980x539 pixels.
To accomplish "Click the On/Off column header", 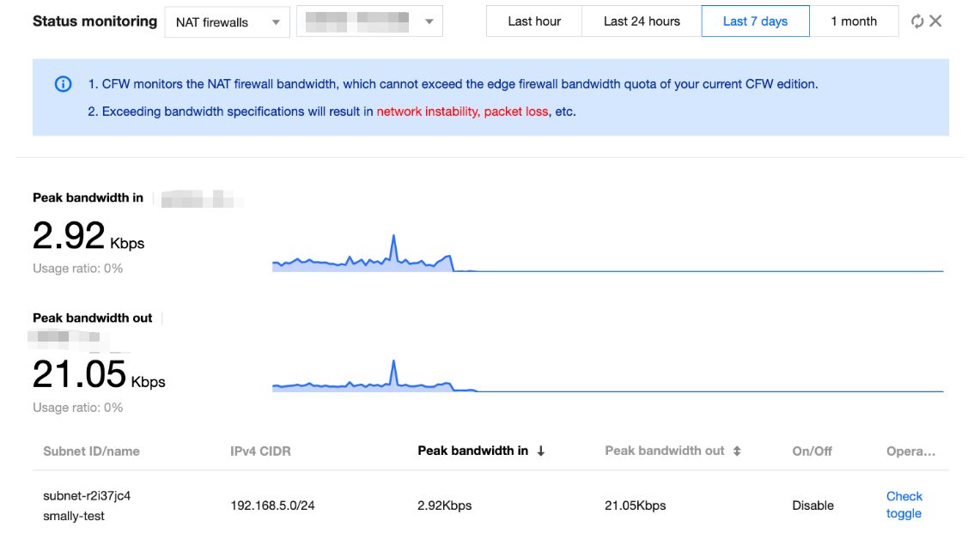I will pos(812,451).
